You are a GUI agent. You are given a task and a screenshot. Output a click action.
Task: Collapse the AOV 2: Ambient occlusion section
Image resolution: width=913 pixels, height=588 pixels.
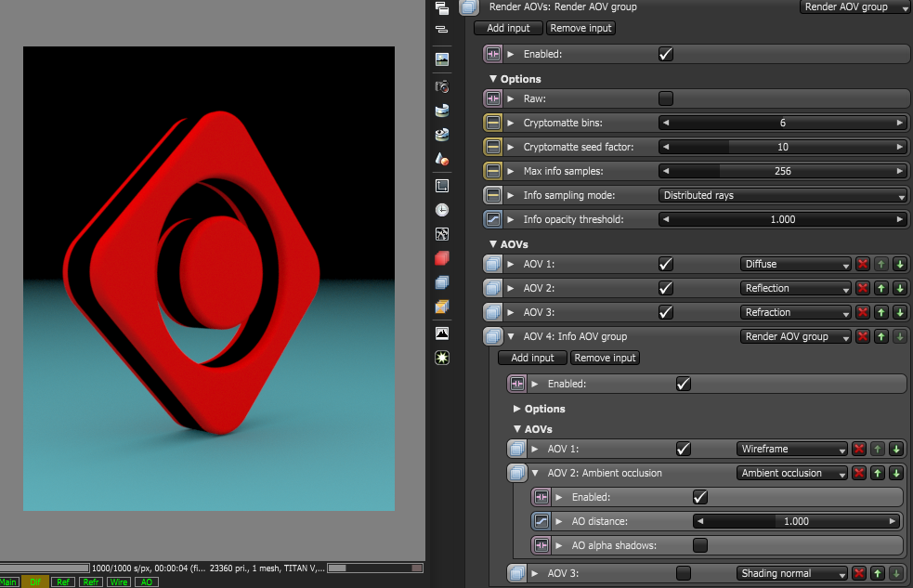point(536,473)
